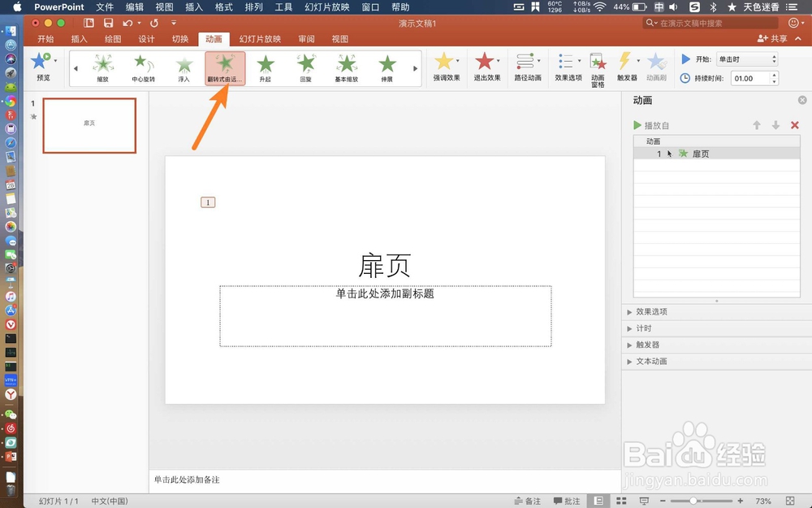Adjust the zoom slider at bottom right
Screen dimensions: 812x508
click(693, 501)
